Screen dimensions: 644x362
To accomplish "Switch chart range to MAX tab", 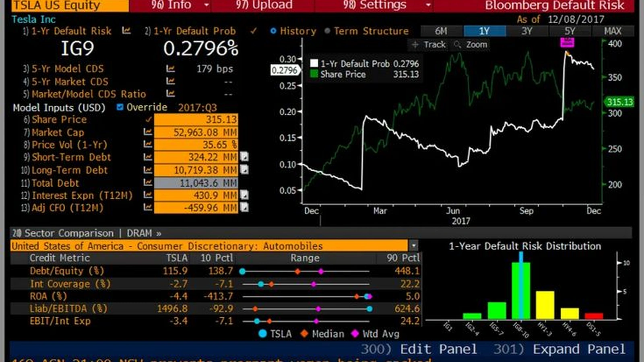I will 612,31.
